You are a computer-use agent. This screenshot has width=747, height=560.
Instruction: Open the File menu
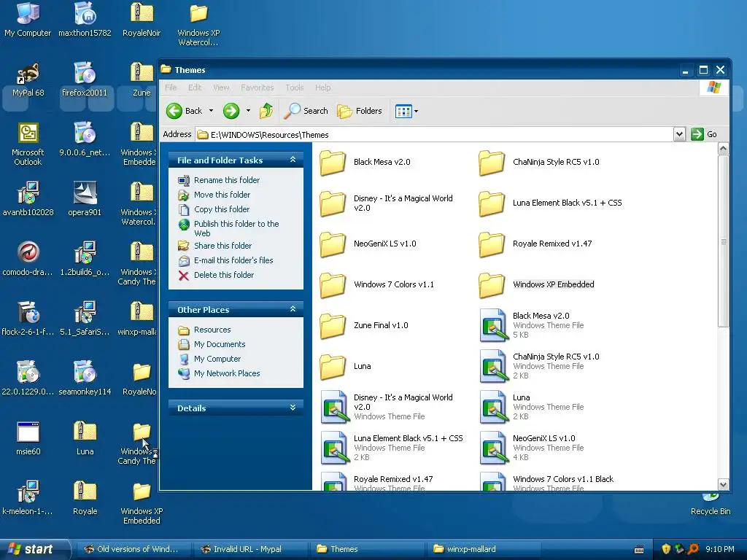(171, 87)
